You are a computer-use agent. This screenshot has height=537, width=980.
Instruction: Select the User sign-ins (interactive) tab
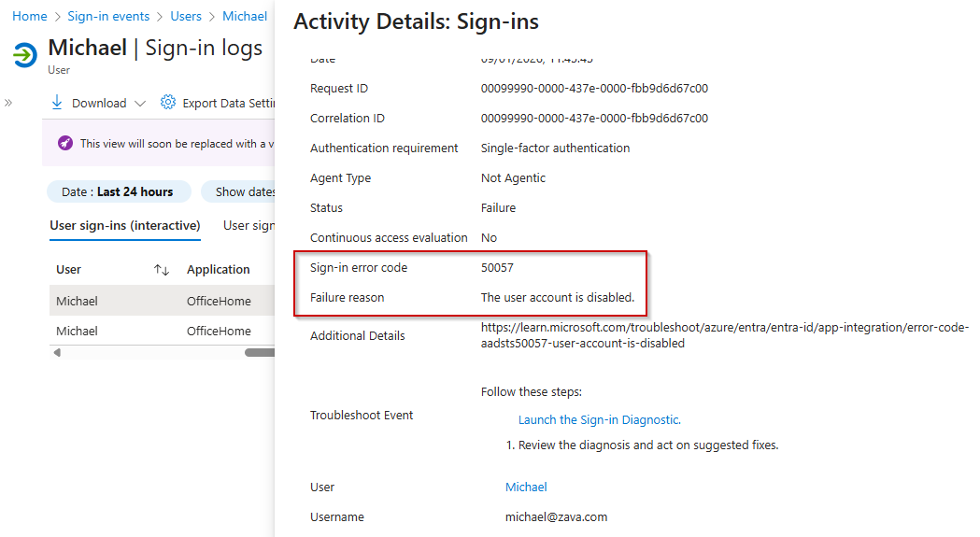(x=125, y=225)
